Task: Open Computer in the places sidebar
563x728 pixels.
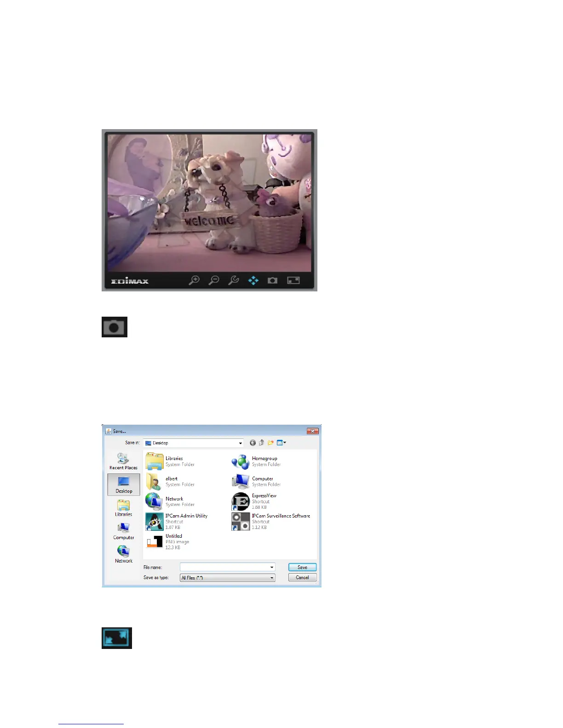Action: (123, 531)
